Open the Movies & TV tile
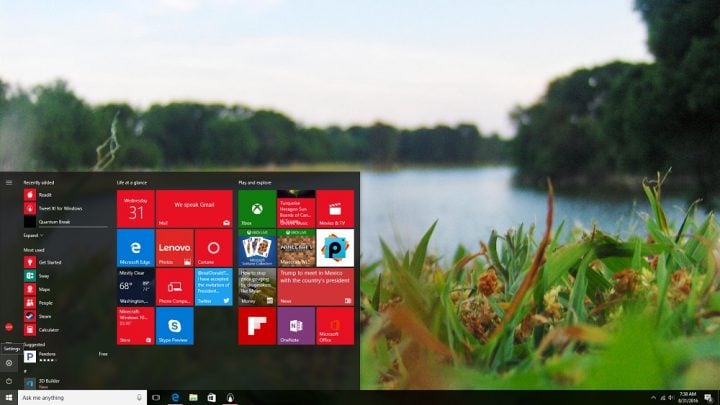720x405 pixels. [335, 209]
